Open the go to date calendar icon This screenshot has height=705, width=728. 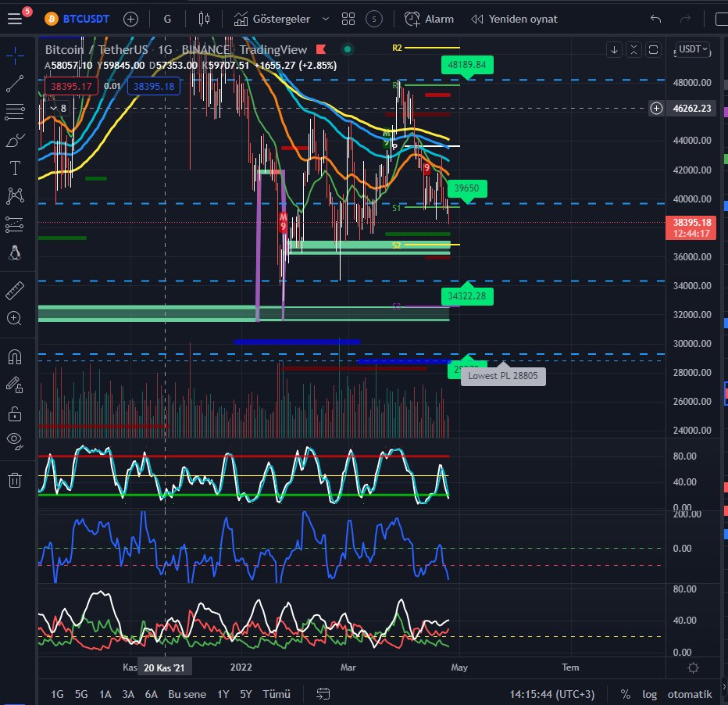tap(323, 694)
